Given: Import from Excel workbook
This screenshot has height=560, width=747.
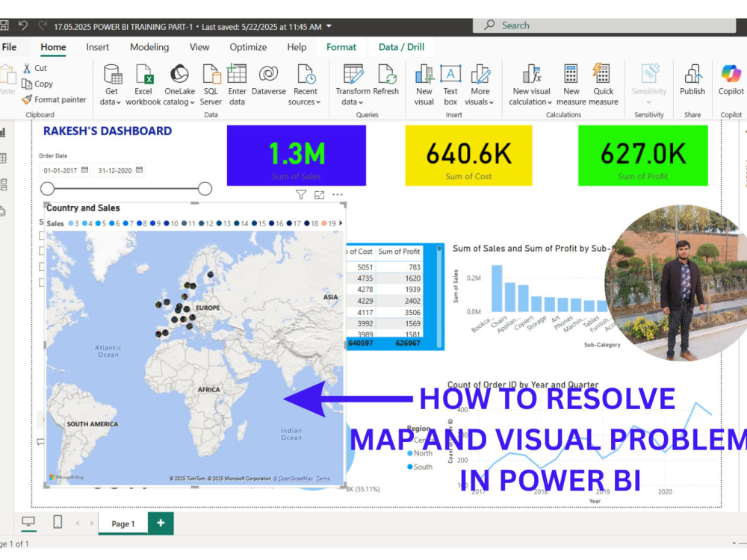Looking at the screenshot, I should [x=143, y=85].
